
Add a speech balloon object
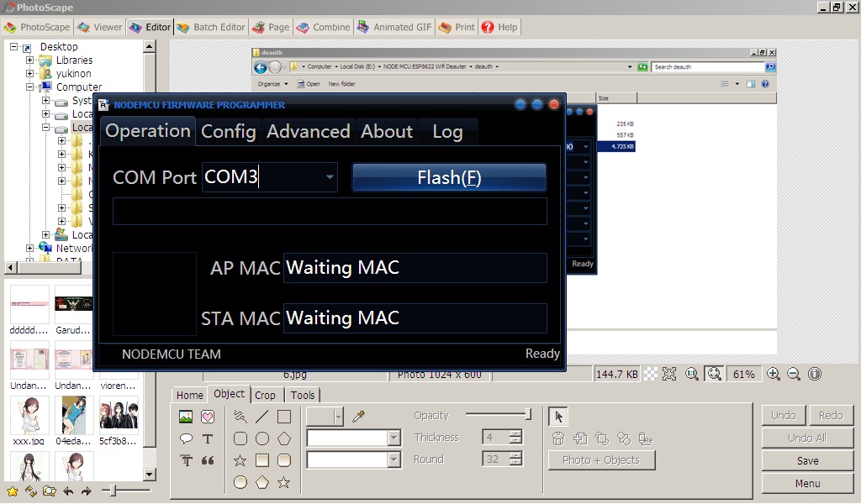coord(186,438)
